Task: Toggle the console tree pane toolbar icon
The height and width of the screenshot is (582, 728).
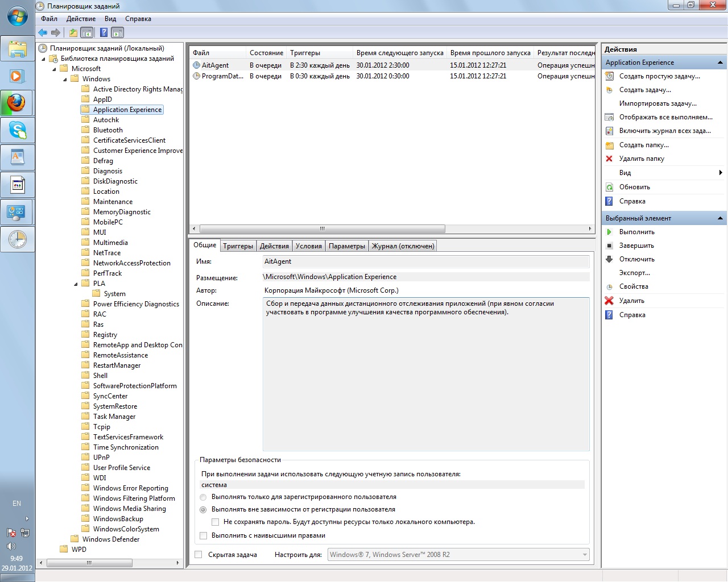Action: [x=86, y=33]
